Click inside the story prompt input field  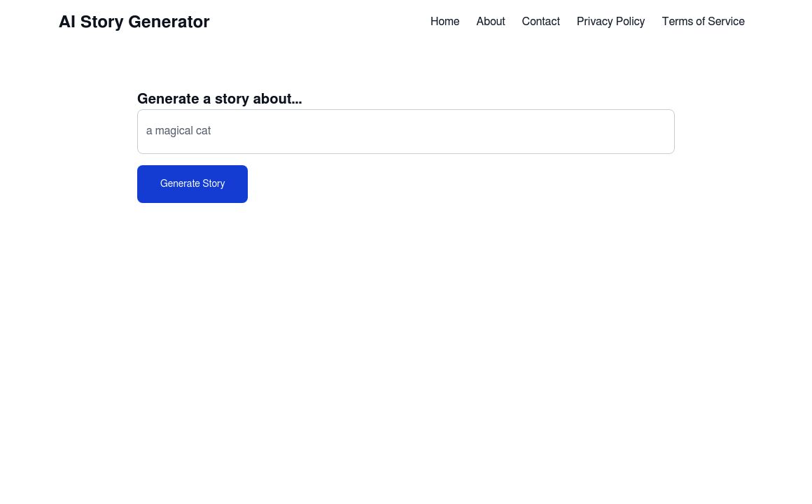pyautogui.click(x=406, y=131)
